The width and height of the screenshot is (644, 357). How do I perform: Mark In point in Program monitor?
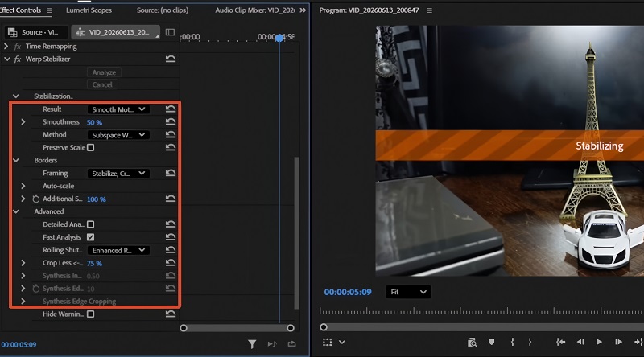pyautogui.click(x=512, y=342)
